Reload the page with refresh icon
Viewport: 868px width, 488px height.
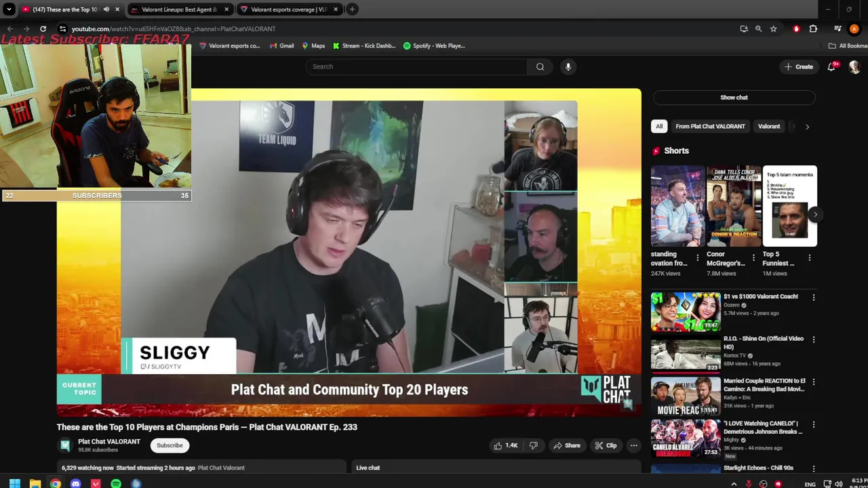tap(43, 28)
